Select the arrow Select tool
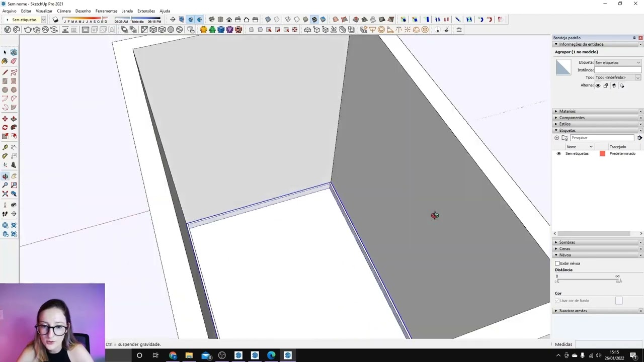 pos(5,52)
